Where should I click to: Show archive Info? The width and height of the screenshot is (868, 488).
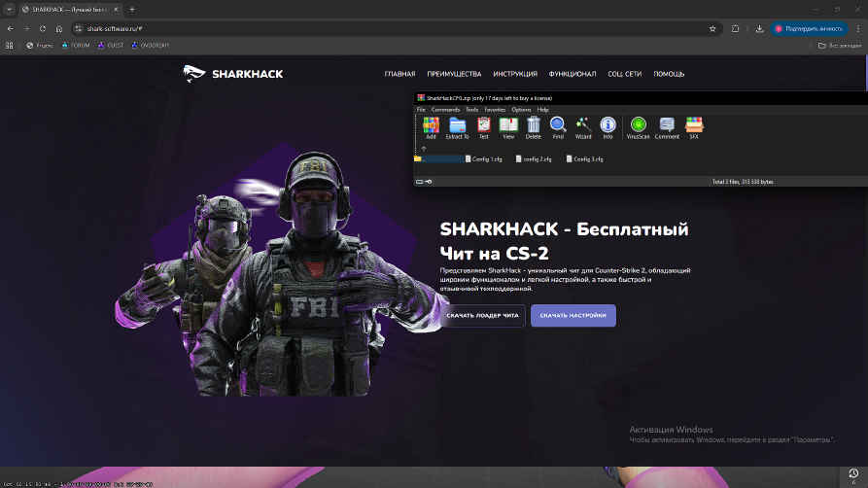(x=608, y=127)
